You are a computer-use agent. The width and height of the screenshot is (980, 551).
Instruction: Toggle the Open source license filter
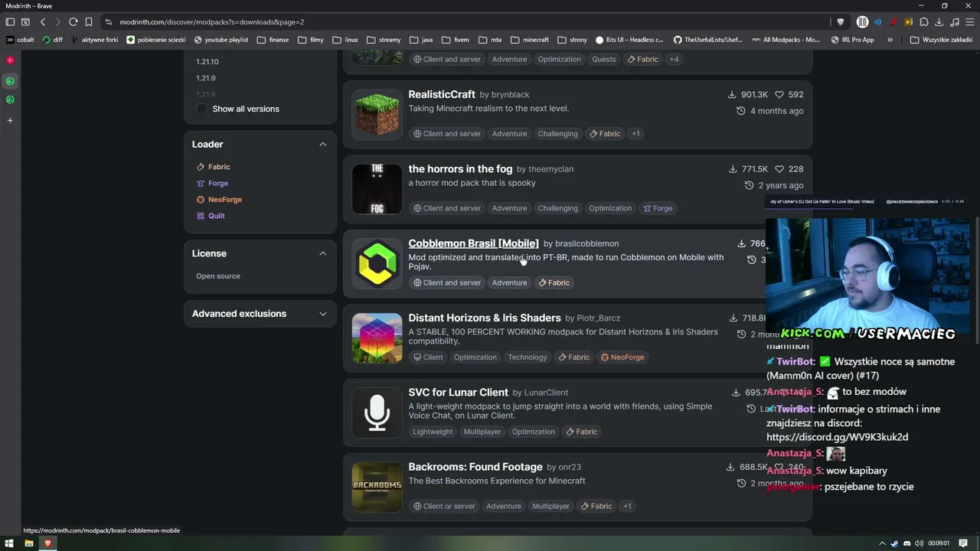coord(218,276)
